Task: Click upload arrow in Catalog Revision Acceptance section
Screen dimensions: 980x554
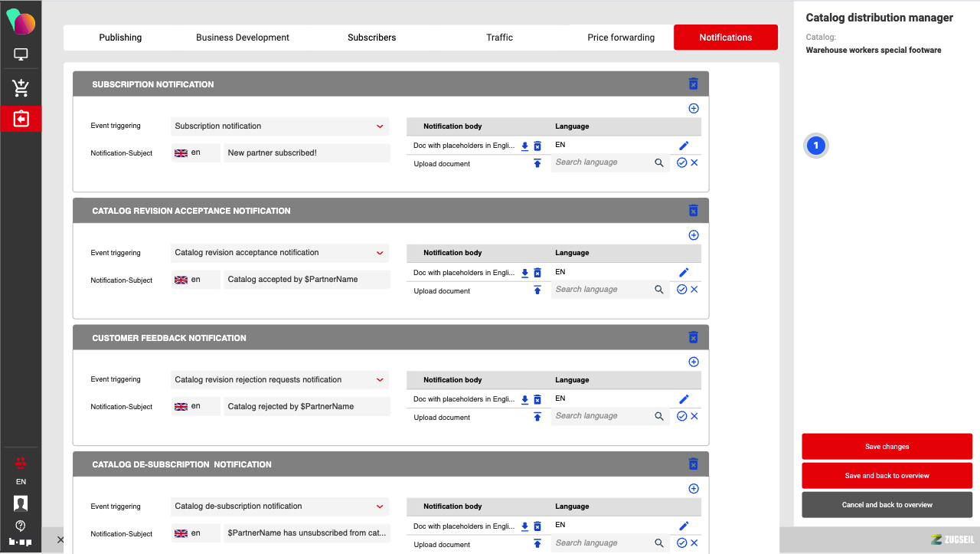Action: coord(537,290)
